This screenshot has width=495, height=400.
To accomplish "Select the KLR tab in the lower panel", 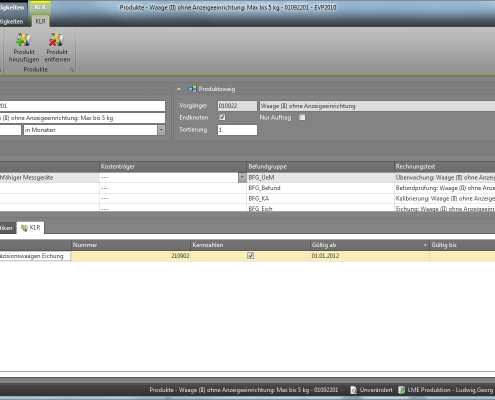I will pos(31,228).
